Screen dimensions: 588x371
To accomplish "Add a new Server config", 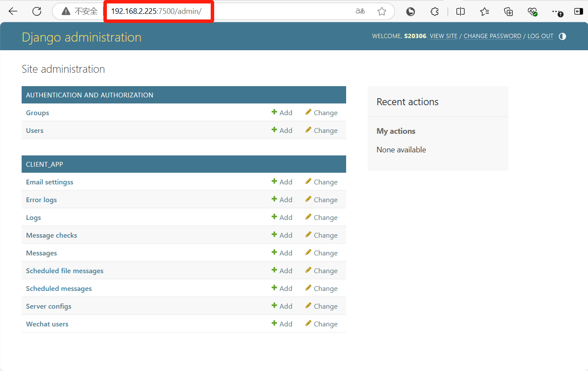I will [x=282, y=306].
